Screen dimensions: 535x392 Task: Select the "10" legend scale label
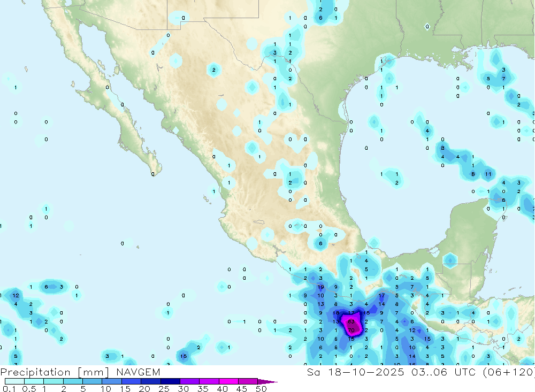106,389
